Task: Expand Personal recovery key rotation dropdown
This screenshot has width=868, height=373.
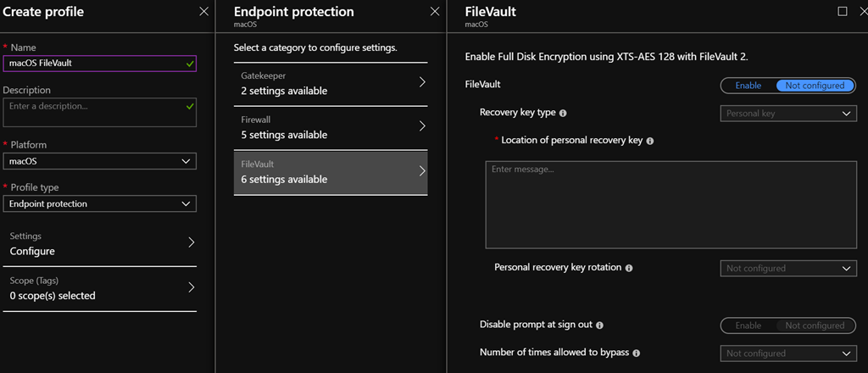Action: [x=787, y=268]
